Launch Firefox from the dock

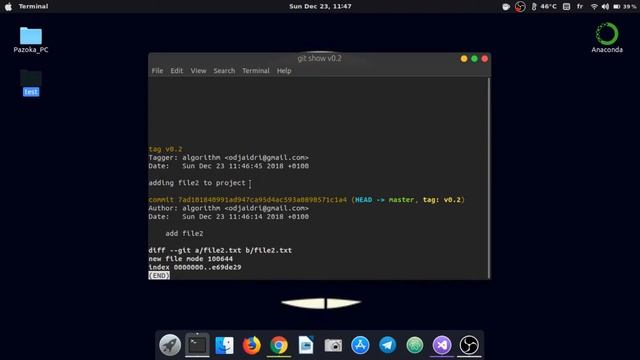click(251, 345)
